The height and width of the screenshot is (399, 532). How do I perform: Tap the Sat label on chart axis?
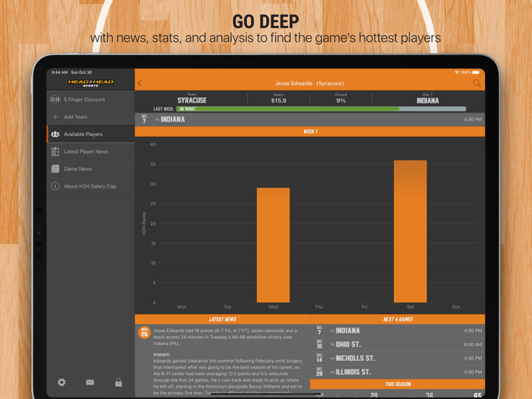[x=410, y=307]
